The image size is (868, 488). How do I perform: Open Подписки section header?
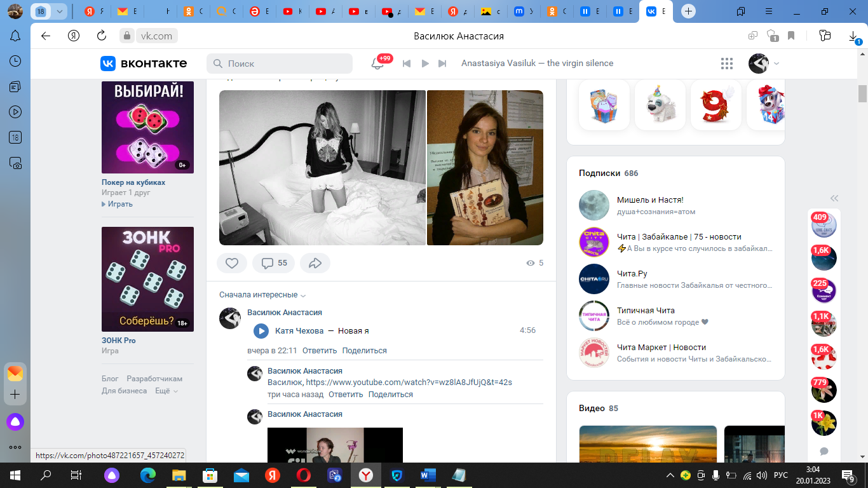608,173
